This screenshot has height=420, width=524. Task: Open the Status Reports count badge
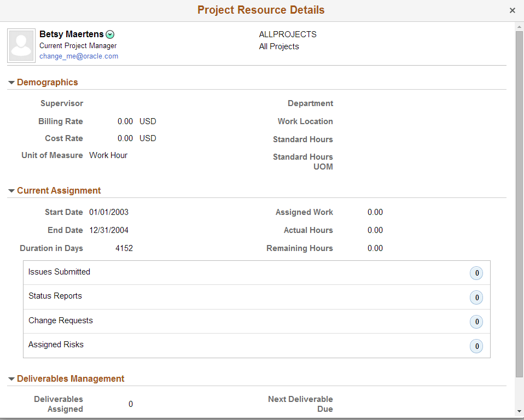click(476, 297)
